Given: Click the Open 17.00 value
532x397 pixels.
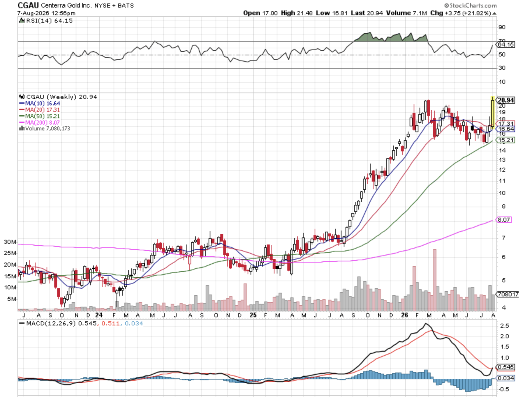Looking at the screenshot, I should 260,13.
